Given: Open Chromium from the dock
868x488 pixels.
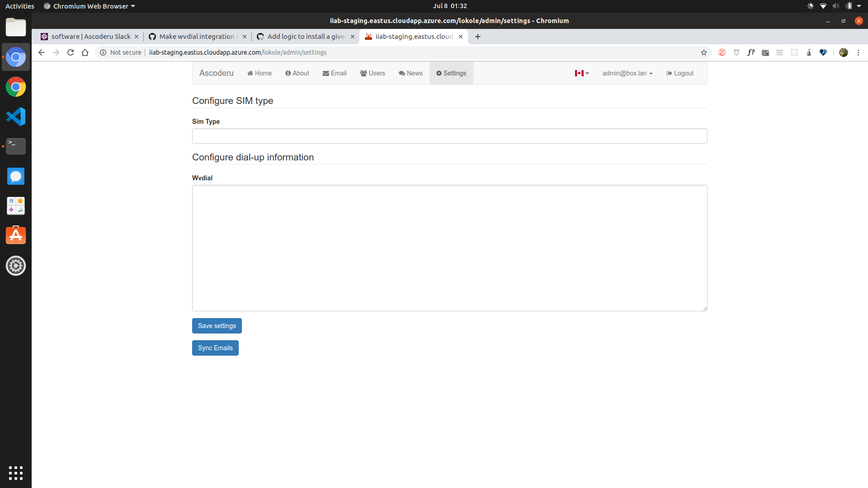Looking at the screenshot, I should point(16,57).
